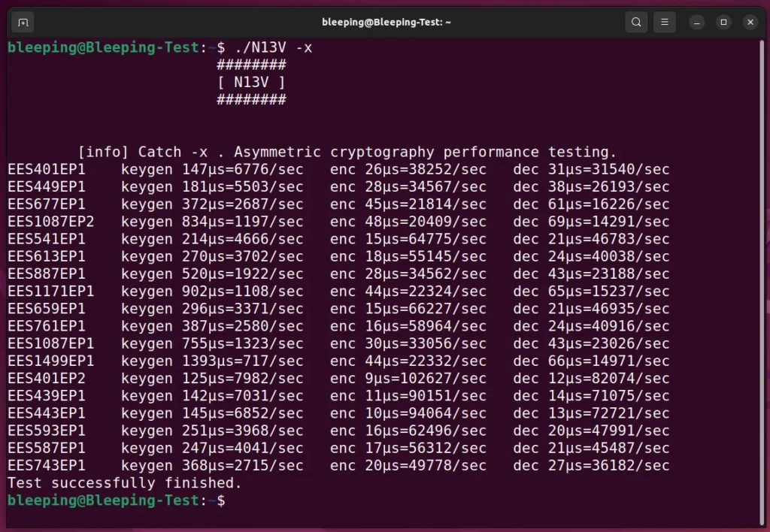Screen dimensions: 770x532
Task: Click the bottom bleeping@Bleeping-Test prompt
Action: click(x=117, y=500)
